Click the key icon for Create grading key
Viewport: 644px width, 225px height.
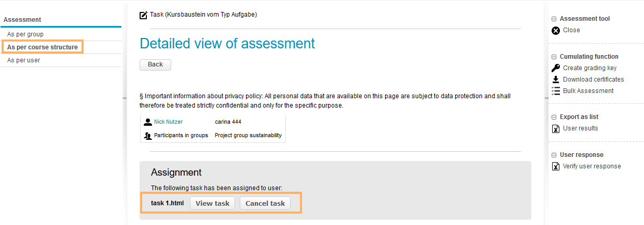(555, 68)
